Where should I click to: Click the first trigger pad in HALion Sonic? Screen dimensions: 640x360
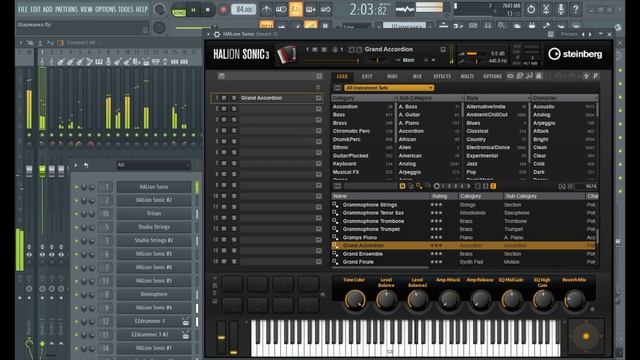(232, 284)
